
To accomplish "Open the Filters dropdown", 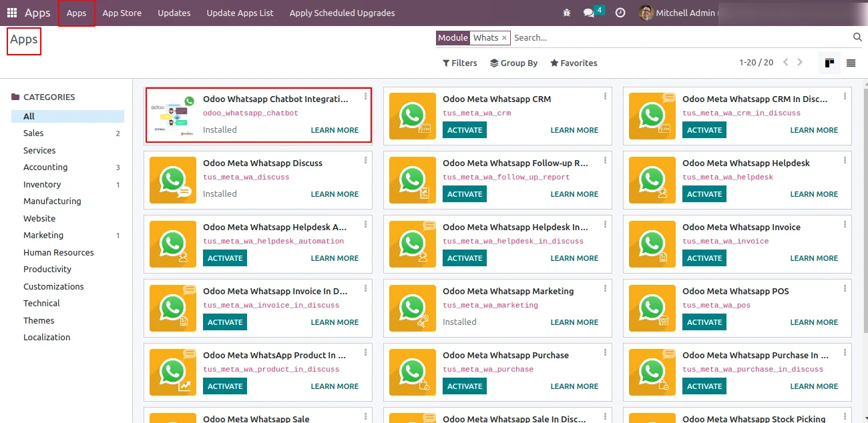I will point(460,63).
